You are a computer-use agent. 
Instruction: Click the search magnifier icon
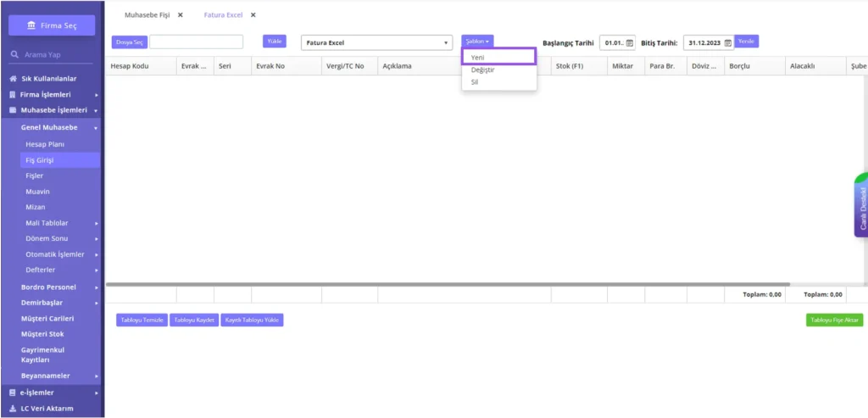15,55
